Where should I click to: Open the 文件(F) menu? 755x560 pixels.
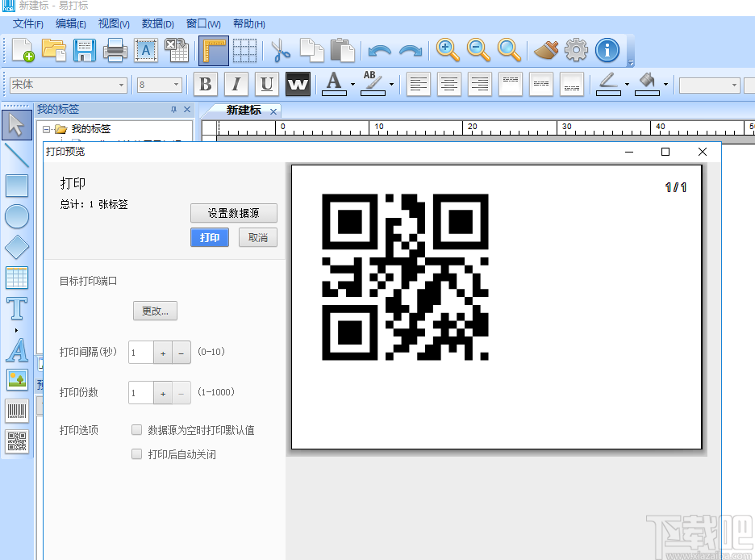pyautogui.click(x=28, y=23)
